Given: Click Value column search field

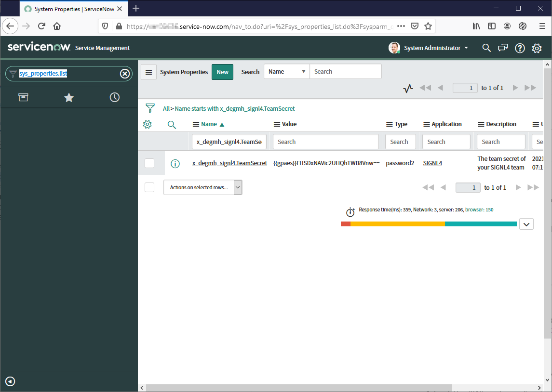Looking at the screenshot, I should pyautogui.click(x=325, y=142).
